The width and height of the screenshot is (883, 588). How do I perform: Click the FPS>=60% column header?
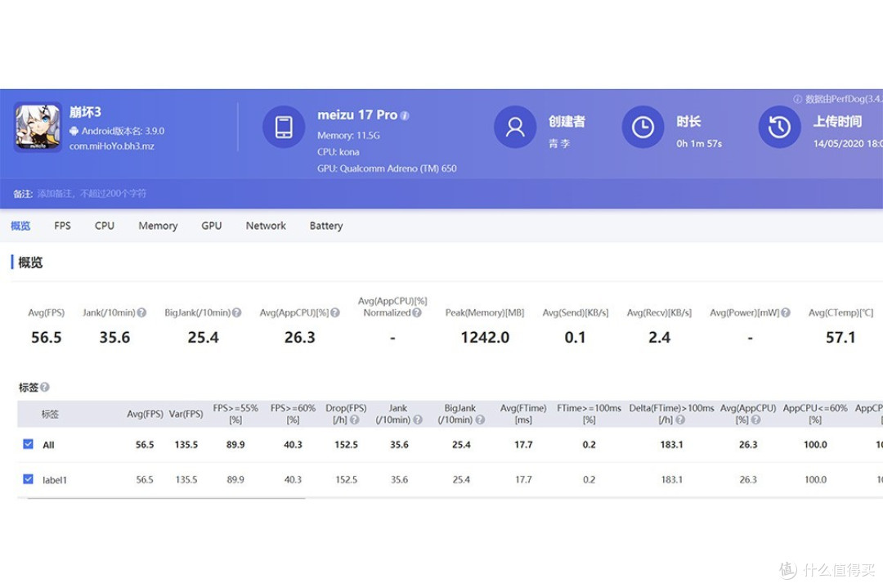click(293, 414)
